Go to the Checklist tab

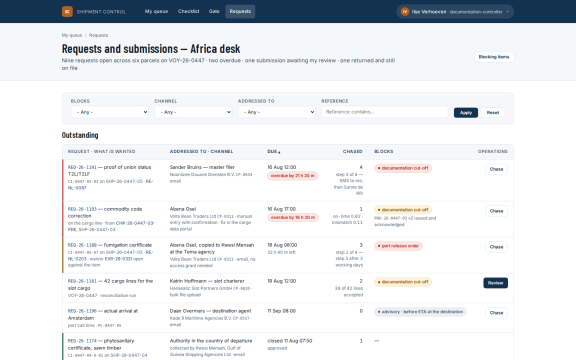coord(188,11)
